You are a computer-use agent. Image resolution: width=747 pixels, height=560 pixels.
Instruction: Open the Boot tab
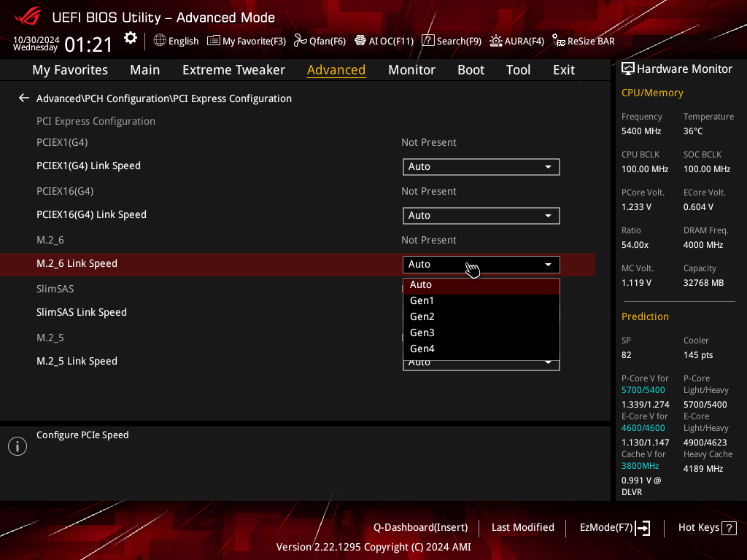[x=471, y=70]
